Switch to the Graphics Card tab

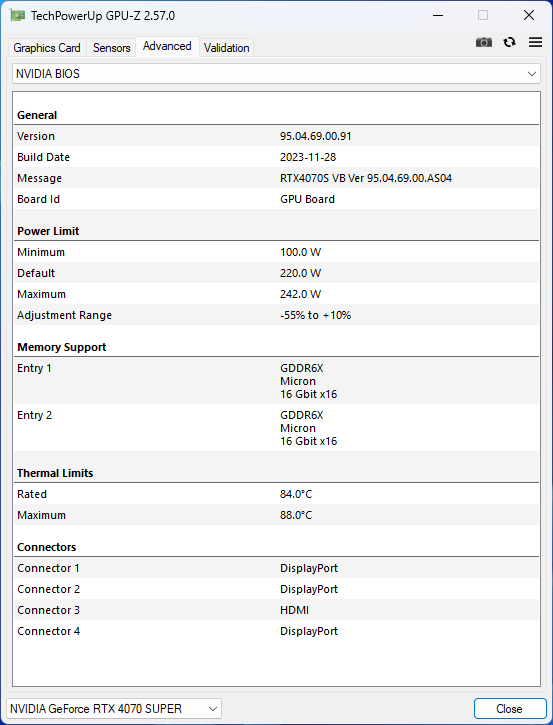pyautogui.click(x=47, y=48)
